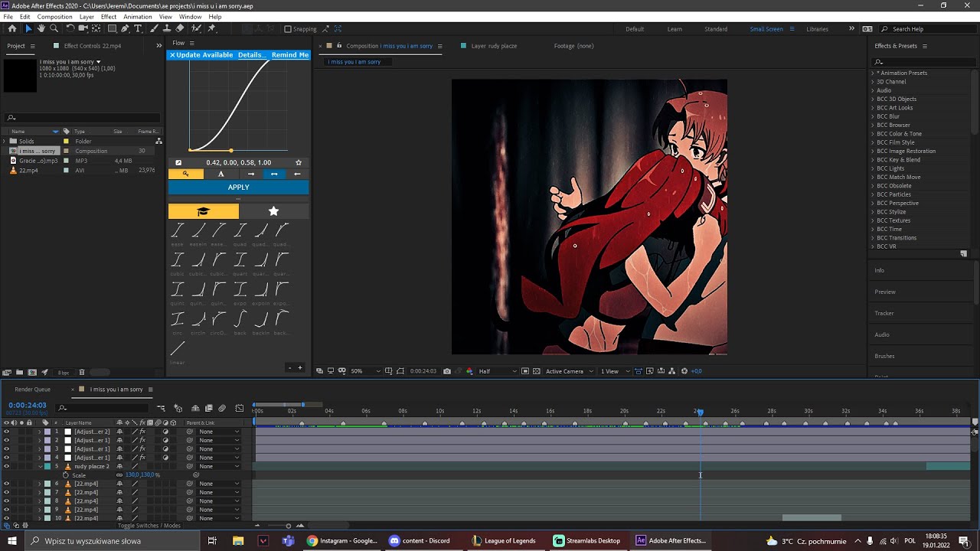
Task: Click the composition mini-flowchart icon
Action: 162,409
